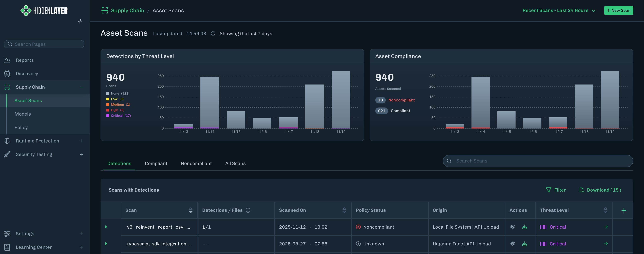Click inside the Search Scans field
This screenshot has width=644, height=254.
coord(538,161)
